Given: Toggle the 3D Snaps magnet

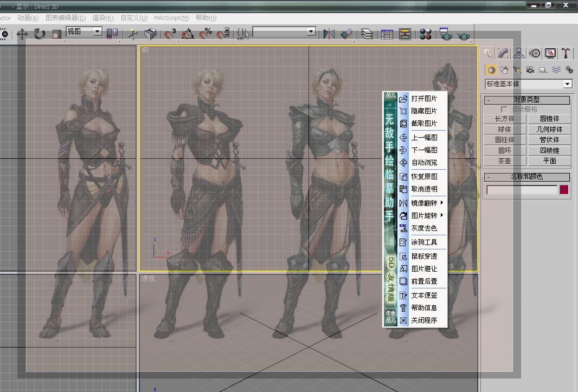Looking at the screenshot, I should (x=170, y=34).
